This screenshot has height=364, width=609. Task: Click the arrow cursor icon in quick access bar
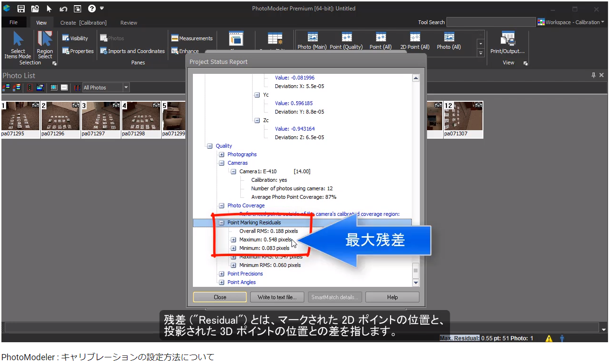click(49, 9)
